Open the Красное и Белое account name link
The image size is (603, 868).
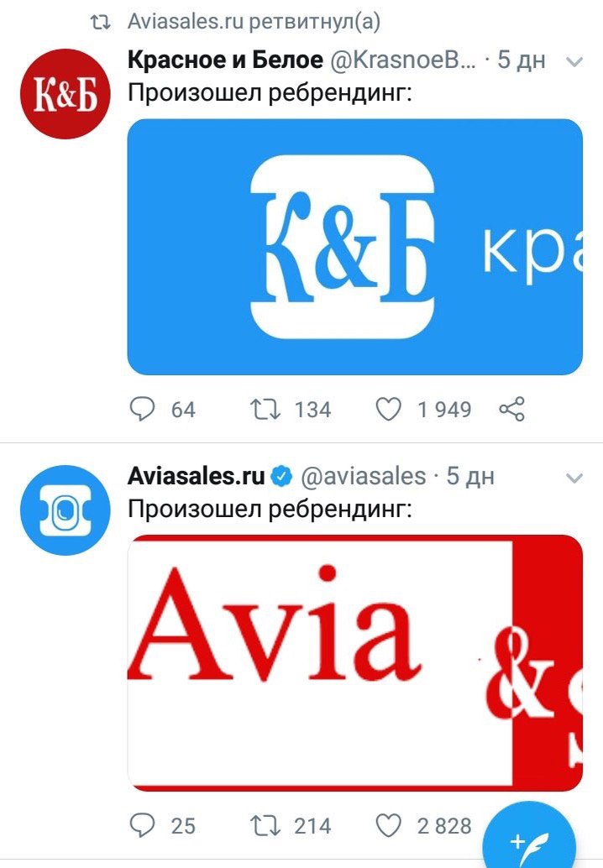tap(225, 60)
